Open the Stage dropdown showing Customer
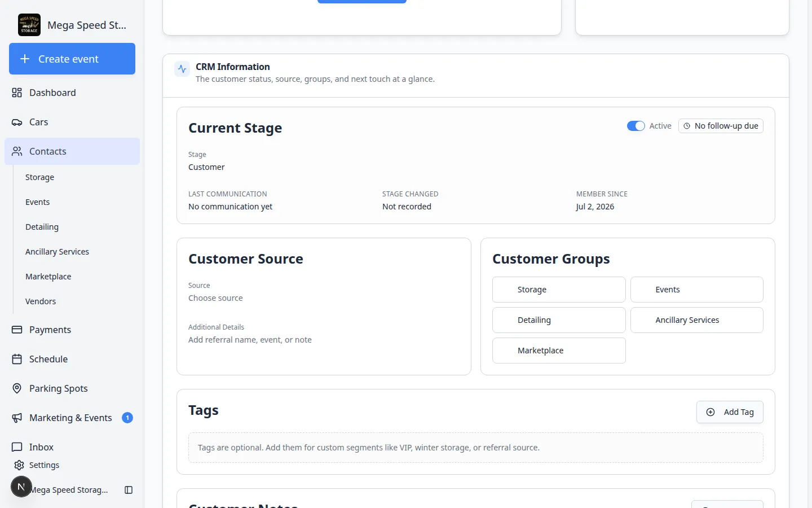The width and height of the screenshot is (812, 508). tap(206, 167)
